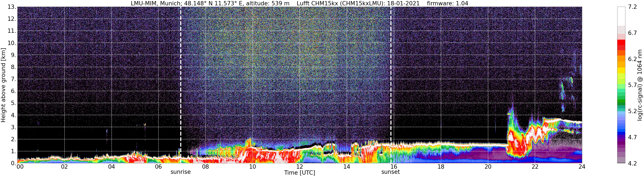The width and height of the screenshot is (644, 177).
Task: Click the height axis tick '12.'
Action: click(x=12, y=19)
